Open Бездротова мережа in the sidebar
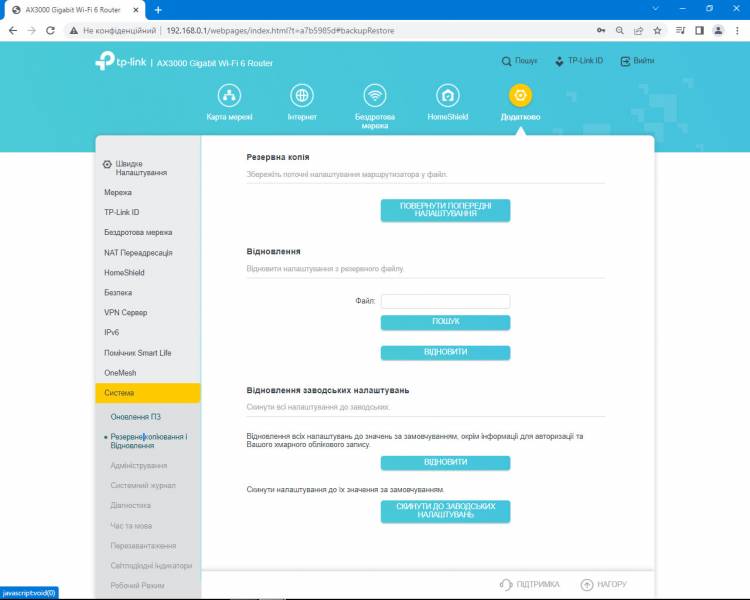The image size is (750, 600). pyautogui.click(x=138, y=232)
